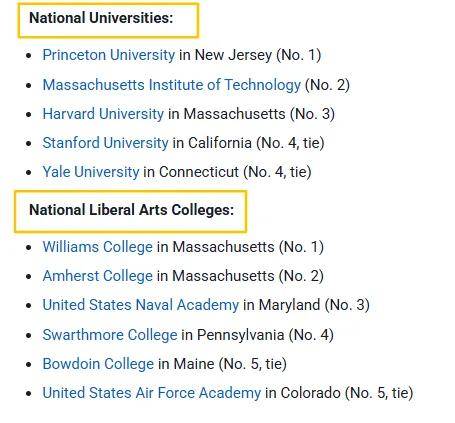455x423 pixels.
Task: Click the National Liberal Arts Colleges heading
Action: pyautogui.click(x=132, y=210)
